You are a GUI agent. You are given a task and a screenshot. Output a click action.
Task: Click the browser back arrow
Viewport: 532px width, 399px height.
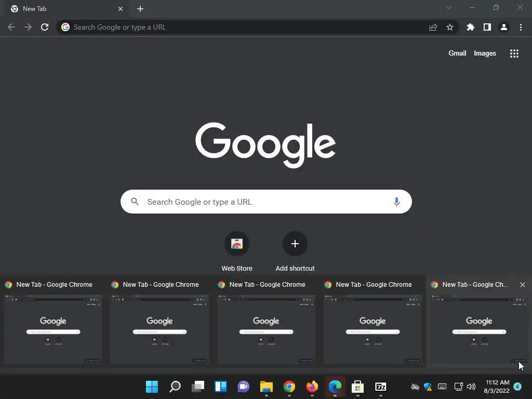pyautogui.click(x=11, y=27)
